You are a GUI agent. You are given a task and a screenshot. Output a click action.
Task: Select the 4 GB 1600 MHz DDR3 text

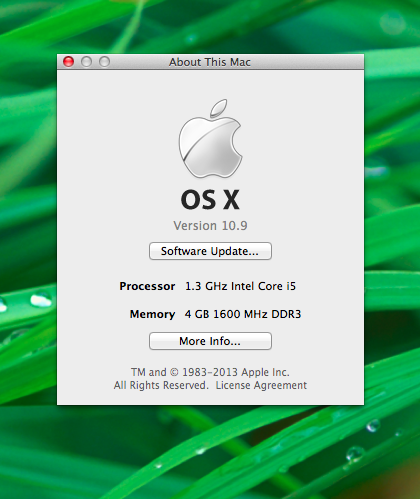coord(243,314)
